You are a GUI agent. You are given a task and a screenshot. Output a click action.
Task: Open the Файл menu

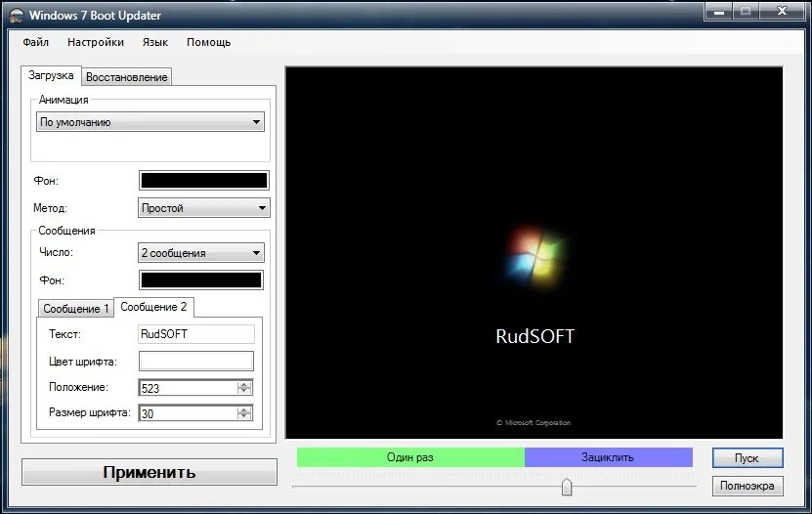click(x=36, y=42)
